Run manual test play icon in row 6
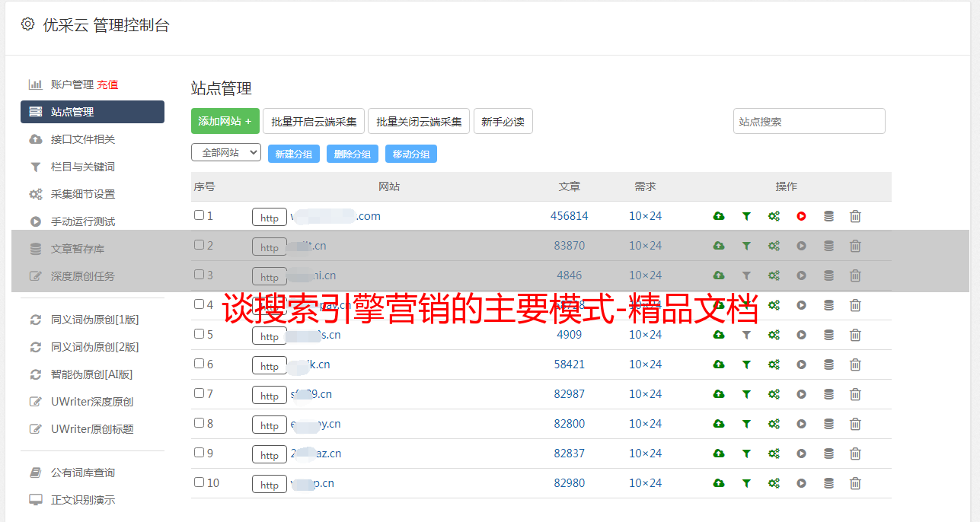Screen dimensions: 980x522 click(801, 364)
